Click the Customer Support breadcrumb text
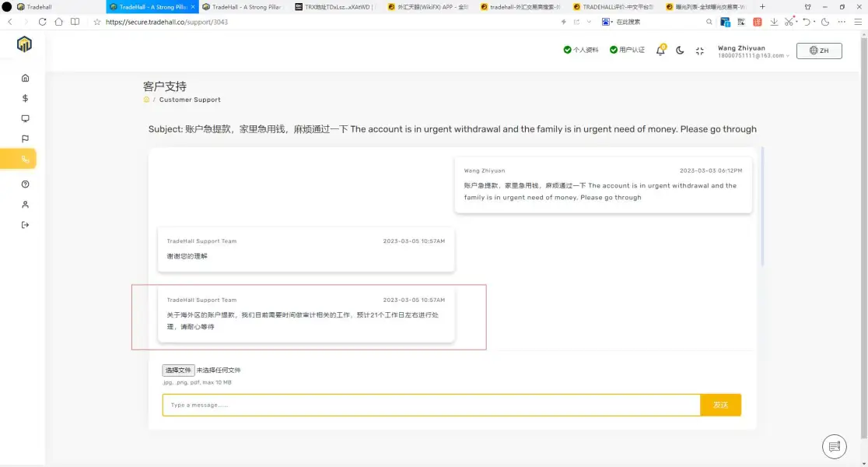The width and height of the screenshot is (868, 467). 190,100
